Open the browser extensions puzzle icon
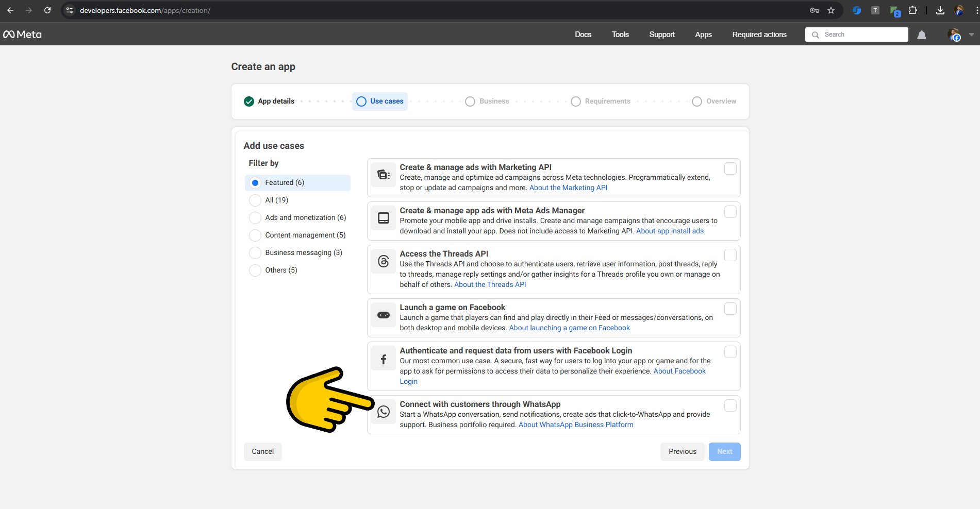 coord(912,10)
